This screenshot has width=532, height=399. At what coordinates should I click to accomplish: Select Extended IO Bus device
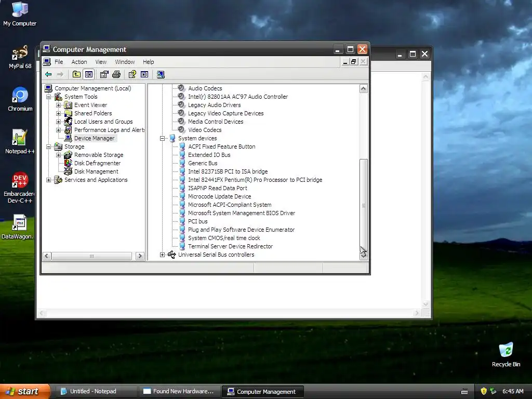tap(209, 155)
